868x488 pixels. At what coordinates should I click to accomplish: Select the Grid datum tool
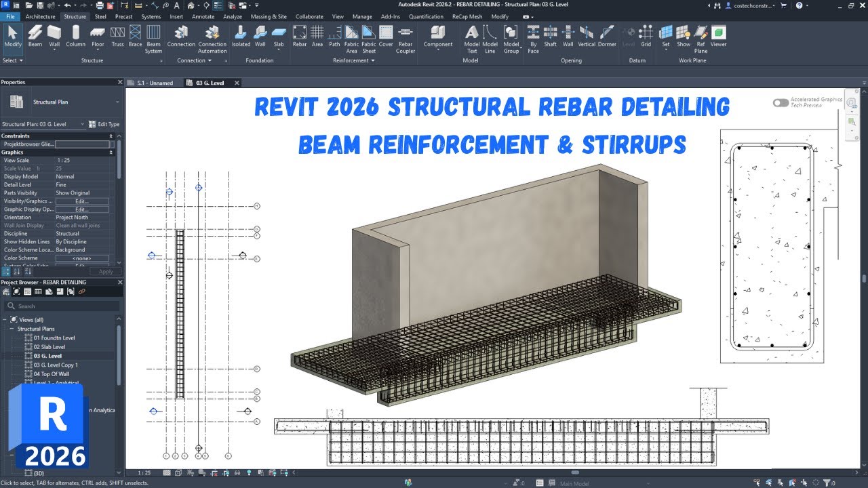coord(646,36)
